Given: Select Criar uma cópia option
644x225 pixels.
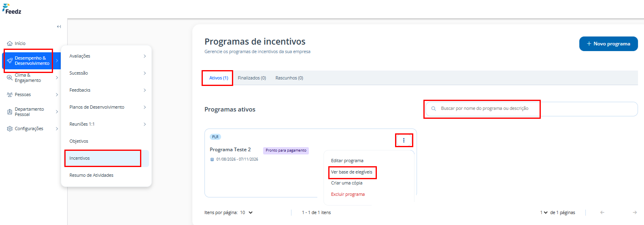Looking at the screenshot, I should 347,183.
